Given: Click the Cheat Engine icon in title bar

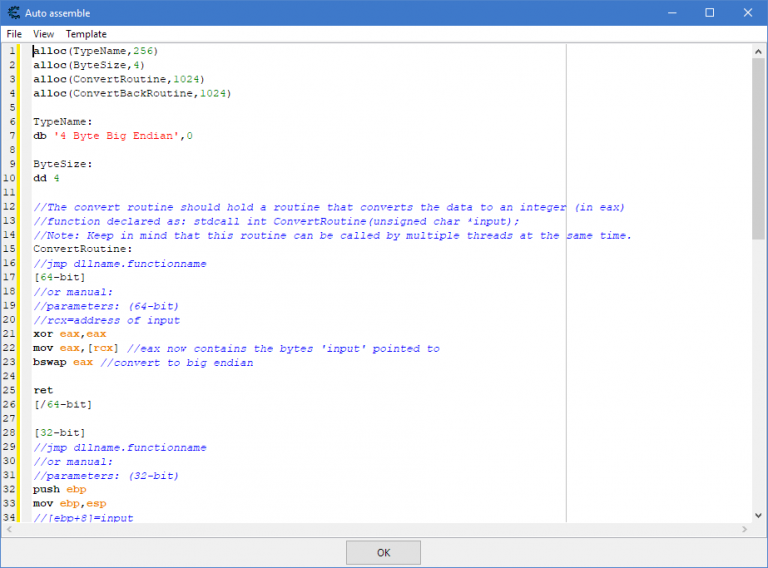Looking at the screenshot, I should click(x=14, y=13).
